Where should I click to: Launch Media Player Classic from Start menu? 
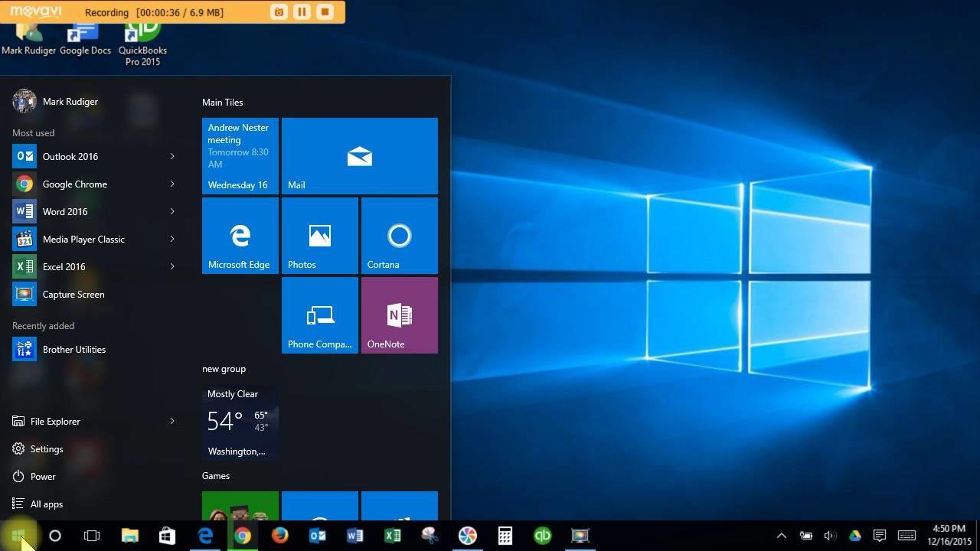pos(95,239)
